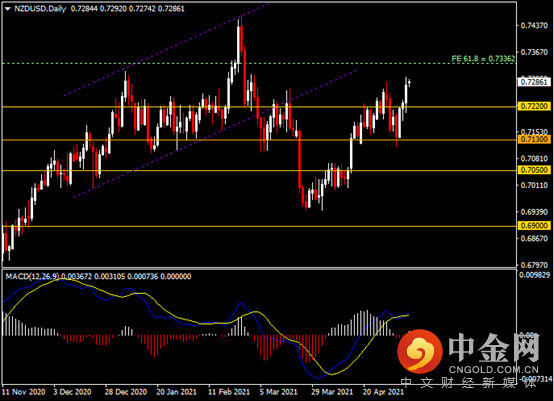Click the 11 Feb 2021 date marker

[x=229, y=392]
